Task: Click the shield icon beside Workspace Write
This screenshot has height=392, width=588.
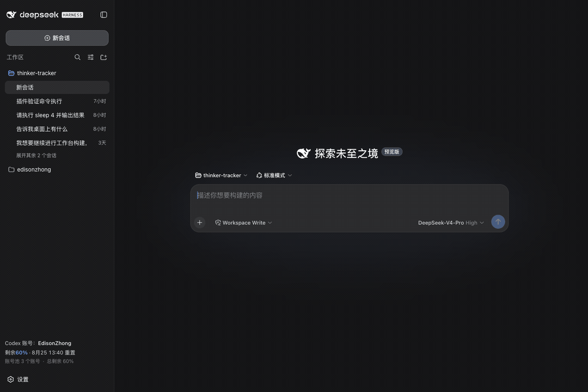Action: [x=218, y=223]
